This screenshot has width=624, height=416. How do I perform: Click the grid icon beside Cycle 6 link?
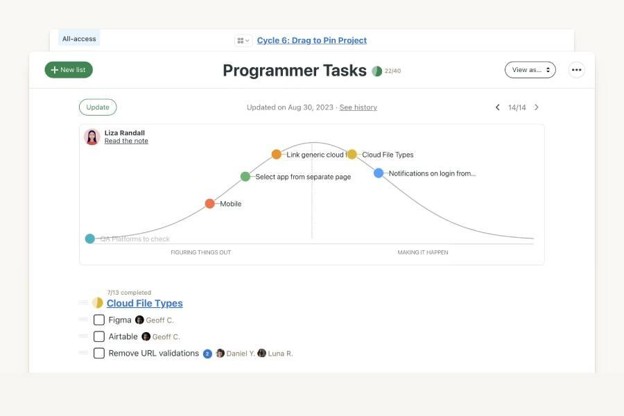tap(243, 41)
